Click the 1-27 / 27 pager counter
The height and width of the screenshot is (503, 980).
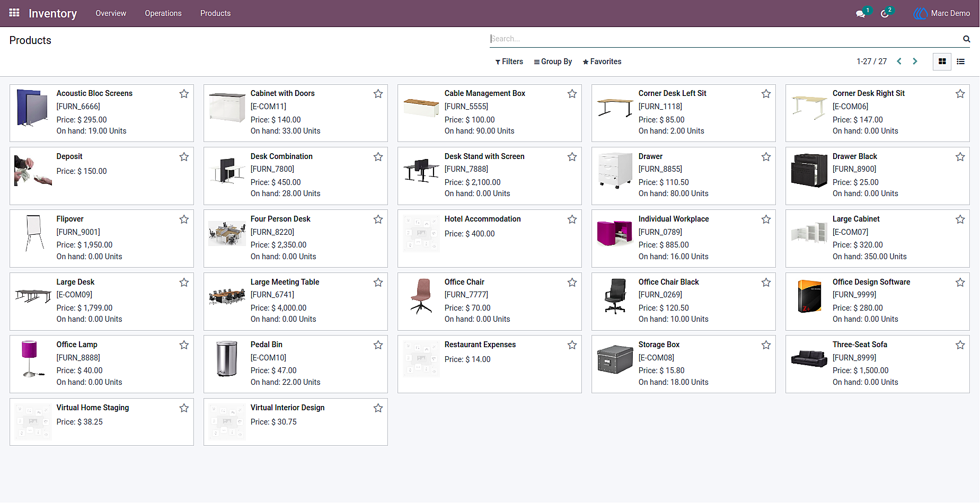(x=871, y=61)
